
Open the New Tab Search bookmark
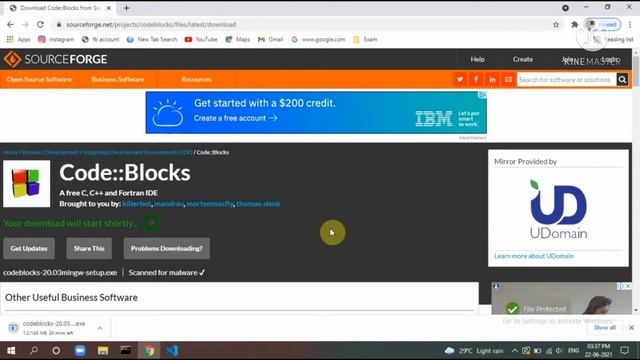click(152, 39)
